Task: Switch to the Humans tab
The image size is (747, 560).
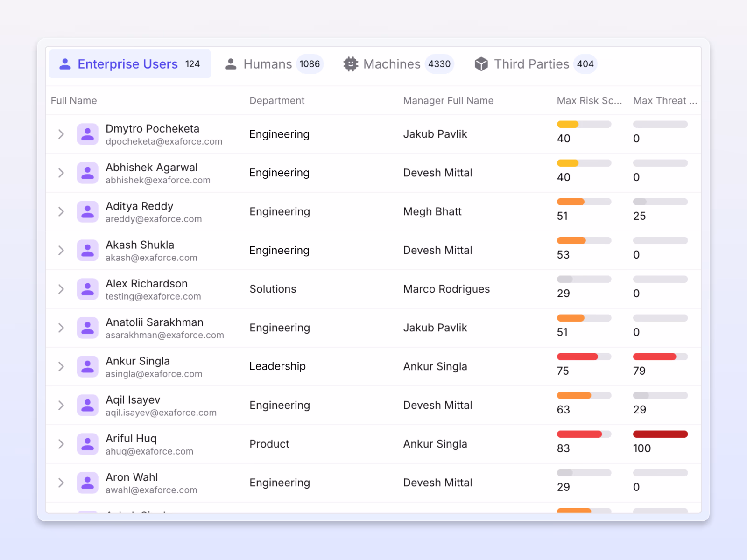Action: point(267,64)
